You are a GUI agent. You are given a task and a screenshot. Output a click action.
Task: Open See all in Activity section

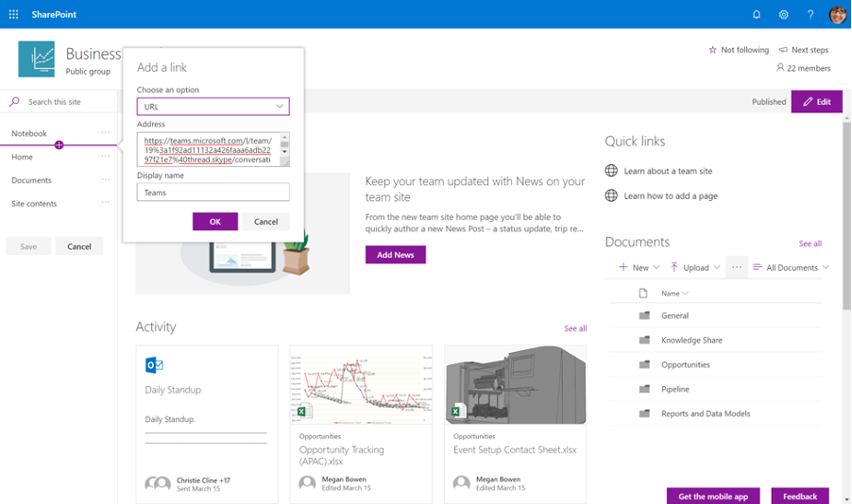[x=575, y=328]
